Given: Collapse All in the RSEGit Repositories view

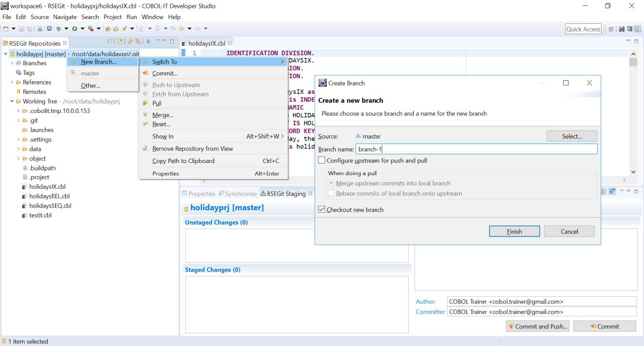Looking at the screenshot, I should coord(109,43).
